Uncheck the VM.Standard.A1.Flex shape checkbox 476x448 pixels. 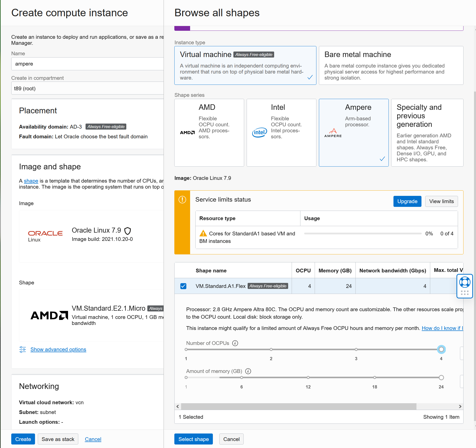184,286
